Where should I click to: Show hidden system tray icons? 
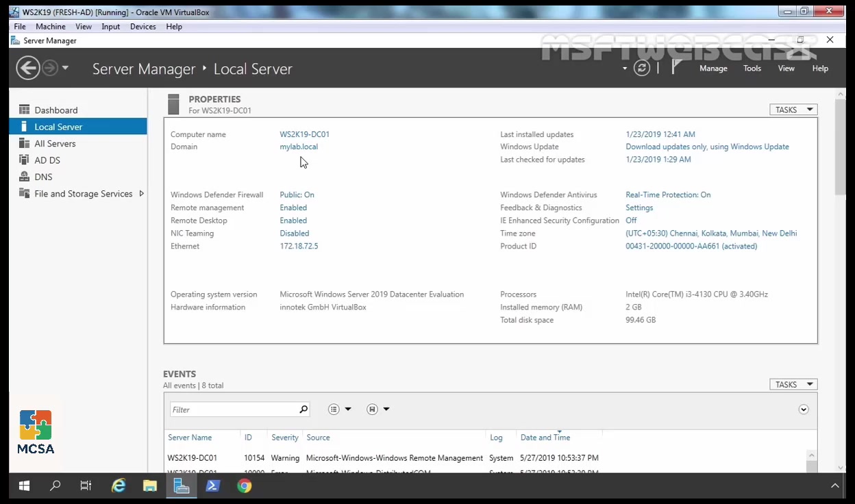point(834,486)
